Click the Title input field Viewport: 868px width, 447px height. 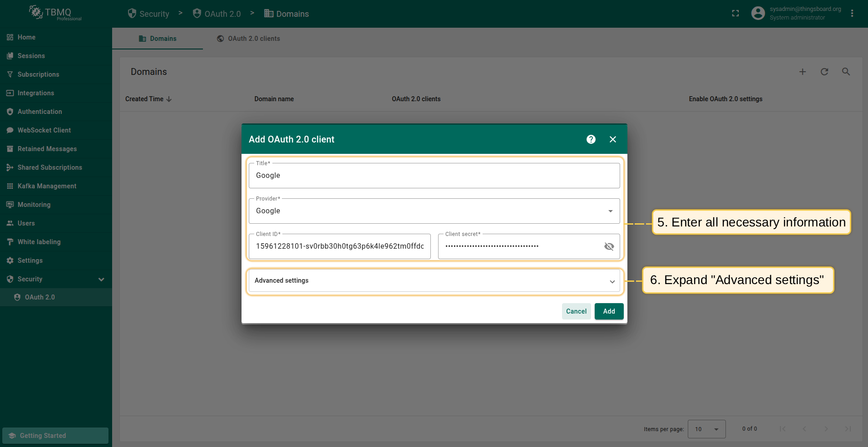point(434,176)
